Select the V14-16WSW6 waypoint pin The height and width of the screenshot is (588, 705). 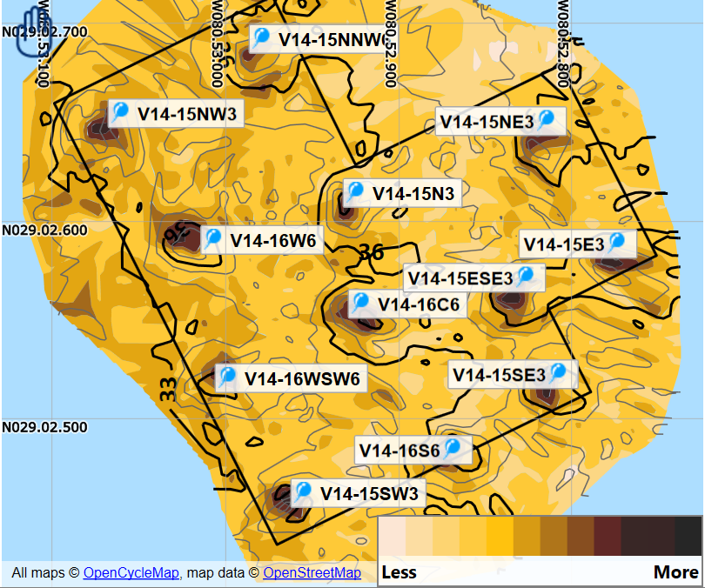click(228, 378)
